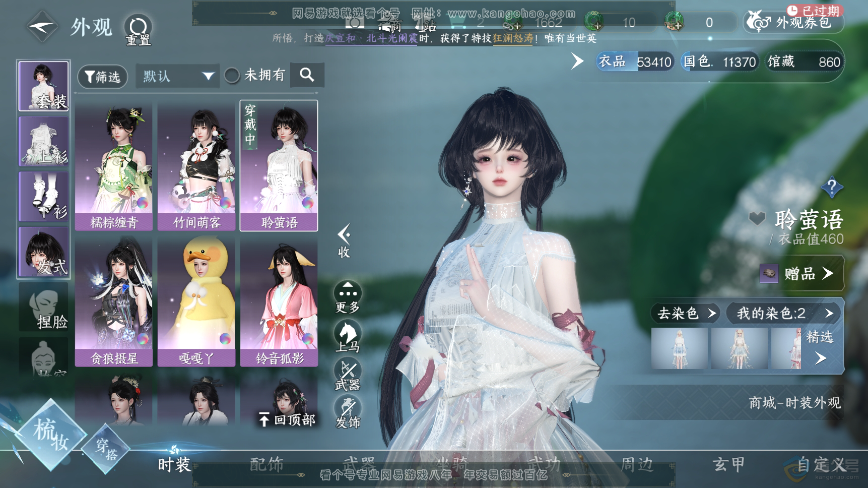Switch to the 自定义 tab

click(x=821, y=464)
